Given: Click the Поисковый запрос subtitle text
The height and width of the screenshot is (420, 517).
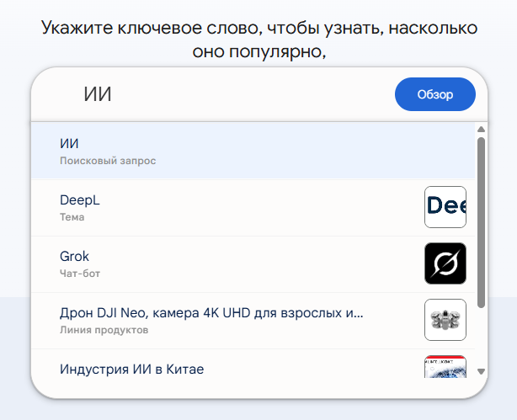Looking at the screenshot, I should tap(108, 161).
